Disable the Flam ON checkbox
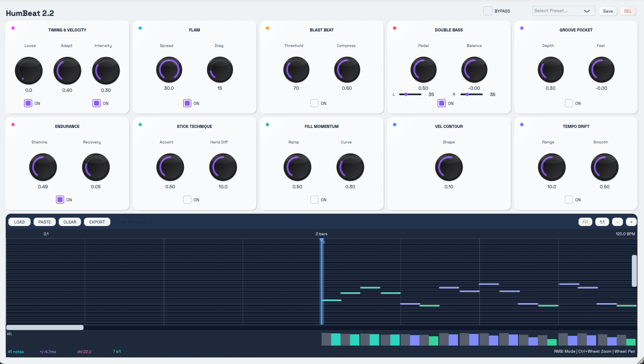 point(187,103)
